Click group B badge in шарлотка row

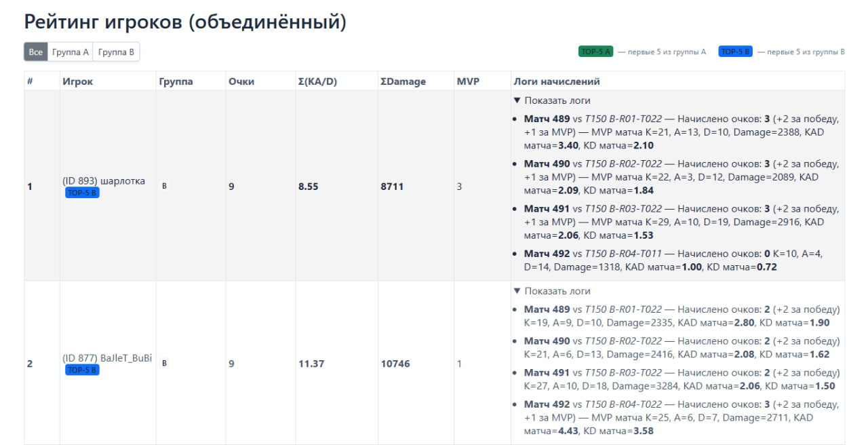(x=164, y=186)
